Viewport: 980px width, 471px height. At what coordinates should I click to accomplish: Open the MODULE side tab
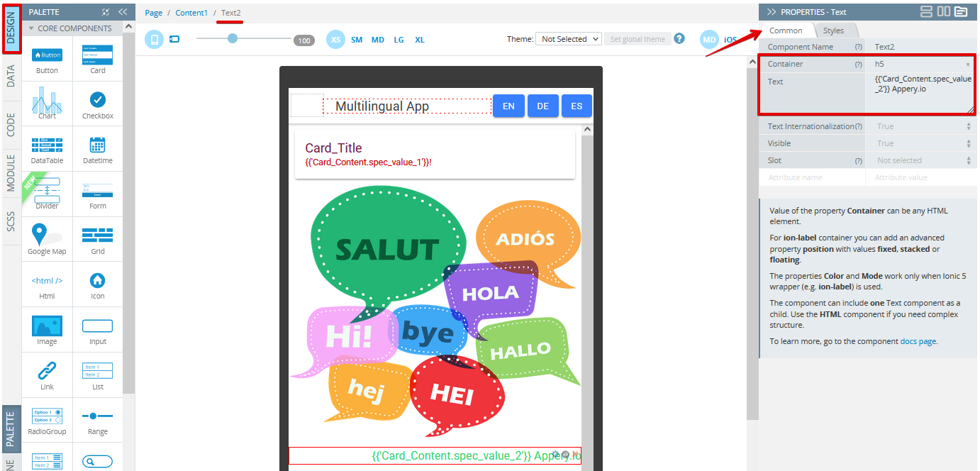coord(11,172)
